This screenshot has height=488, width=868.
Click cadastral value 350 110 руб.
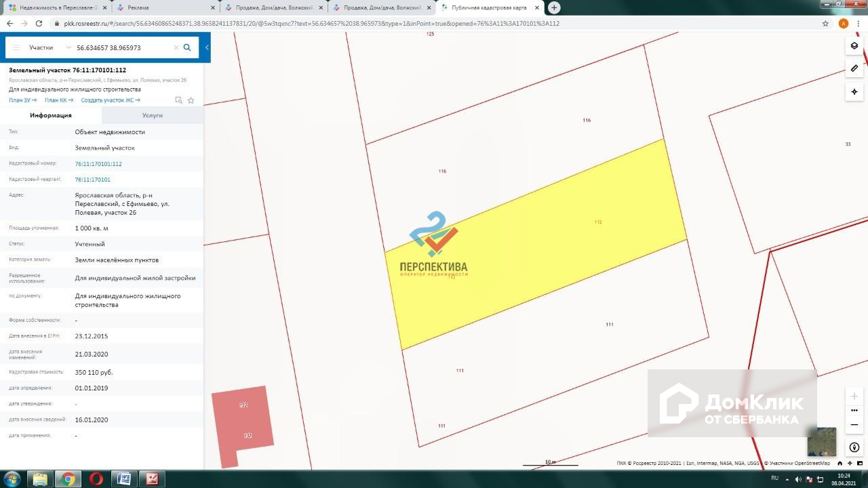[x=94, y=372]
